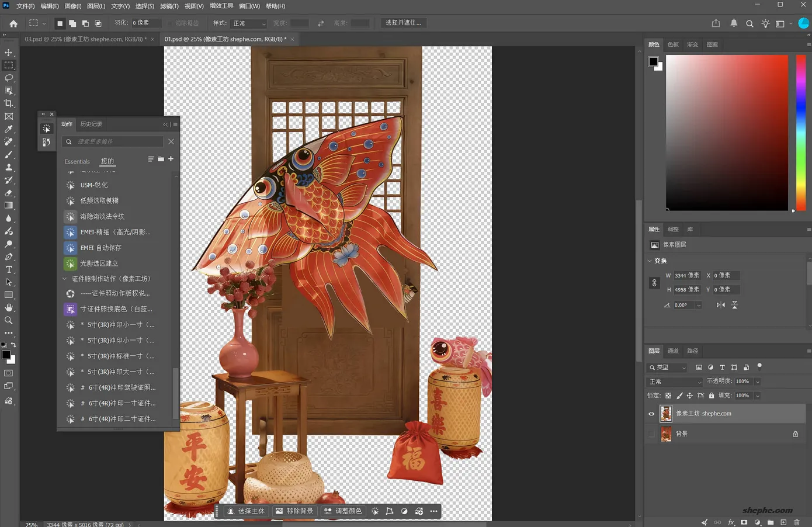
Task: Click the 选择主体 button
Action: pos(246,511)
